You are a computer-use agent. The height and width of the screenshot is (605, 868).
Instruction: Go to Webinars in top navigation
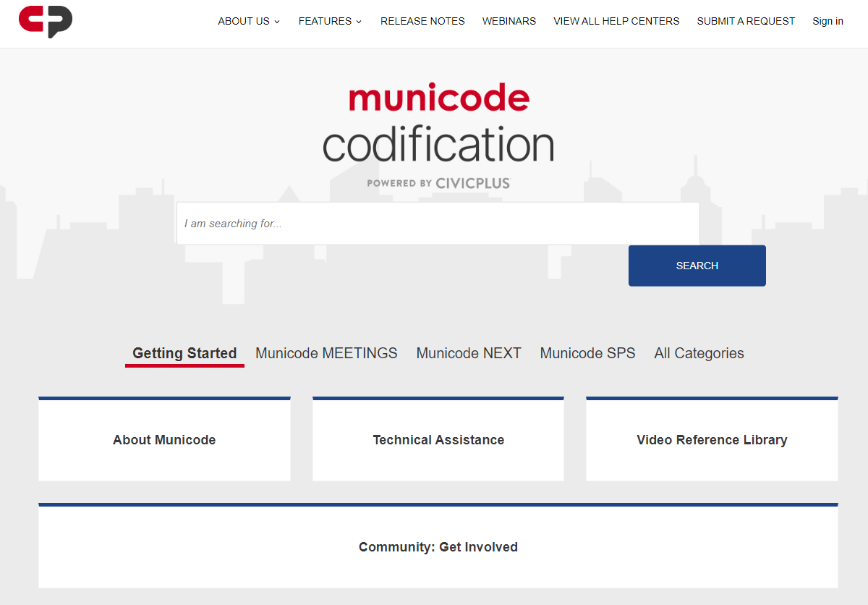point(509,21)
